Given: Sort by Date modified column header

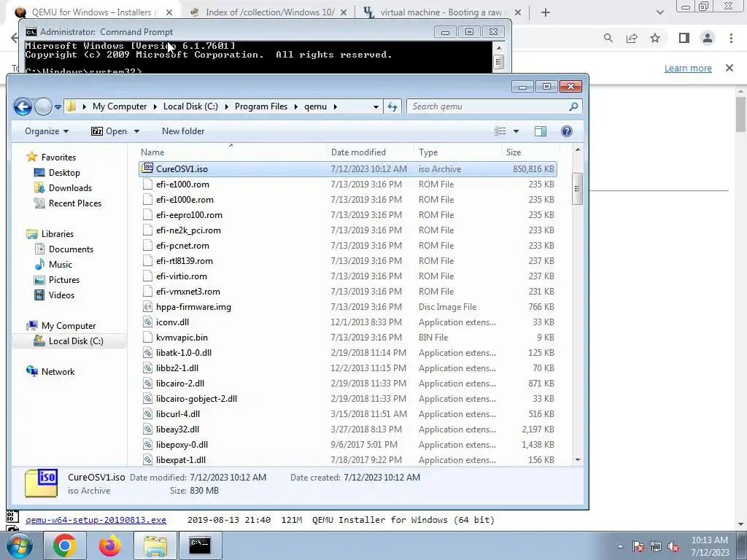Looking at the screenshot, I should (370, 152).
